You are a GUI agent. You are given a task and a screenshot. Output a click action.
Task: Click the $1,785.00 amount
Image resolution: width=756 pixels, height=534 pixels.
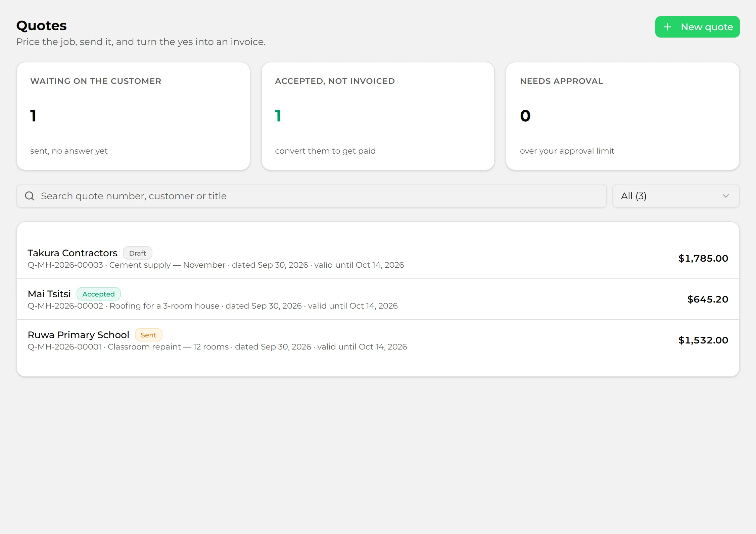pos(703,258)
